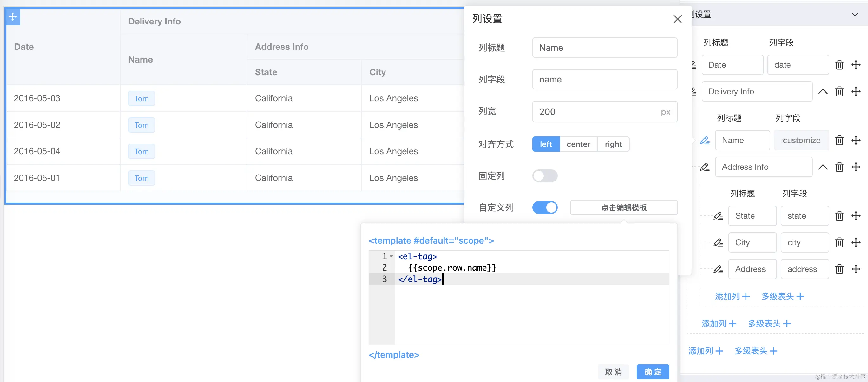Select right alignment in 对齐方式

click(614, 144)
